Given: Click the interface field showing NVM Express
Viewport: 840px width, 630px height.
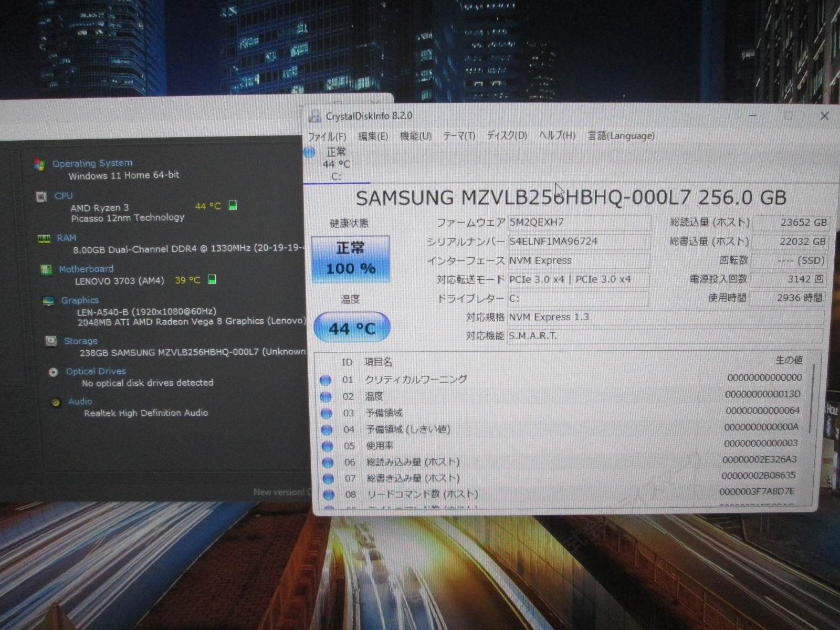Looking at the screenshot, I should (579, 261).
